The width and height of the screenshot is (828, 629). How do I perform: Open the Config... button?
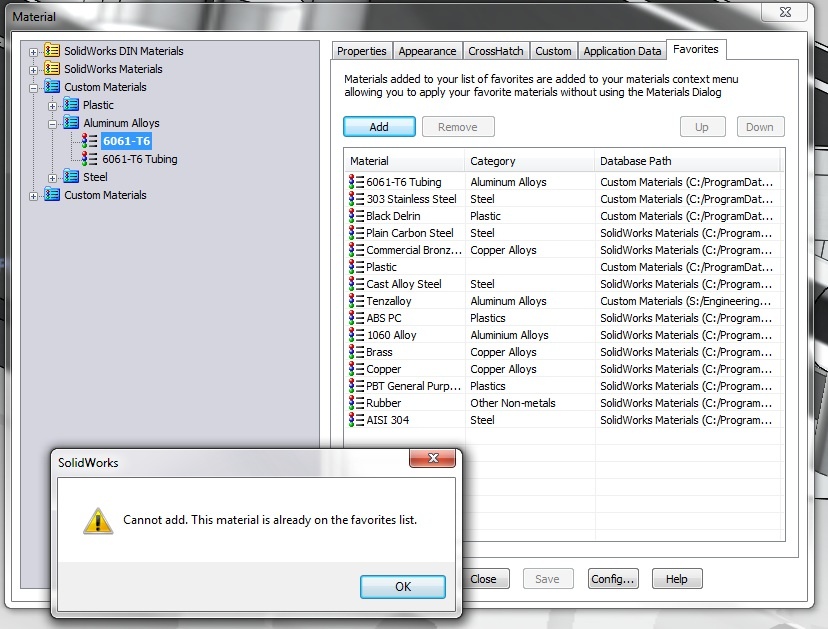click(613, 579)
